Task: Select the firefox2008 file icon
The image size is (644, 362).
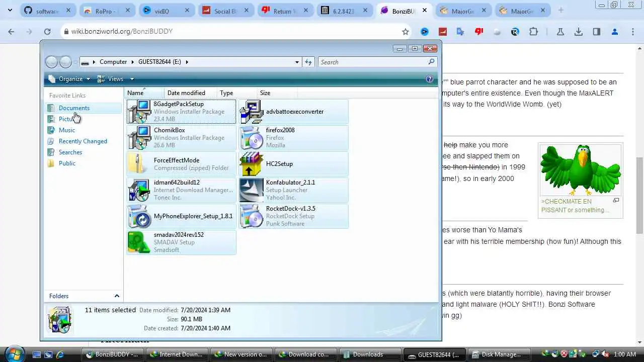Action: tap(251, 138)
